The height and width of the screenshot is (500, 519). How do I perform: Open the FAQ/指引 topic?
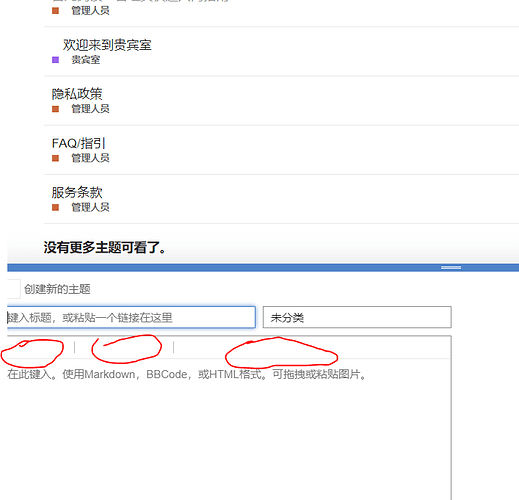click(79, 143)
